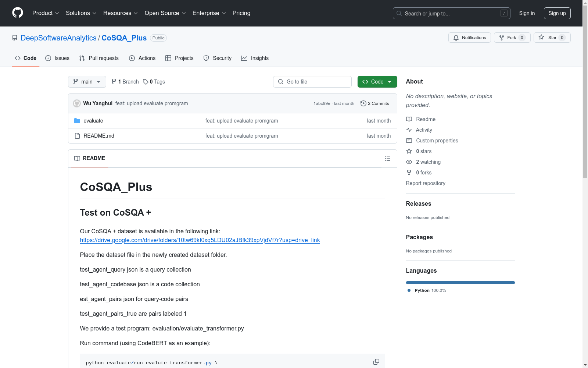Click the search magnifier in header
The width and height of the screenshot is (588, 368).
coord(399,13)
